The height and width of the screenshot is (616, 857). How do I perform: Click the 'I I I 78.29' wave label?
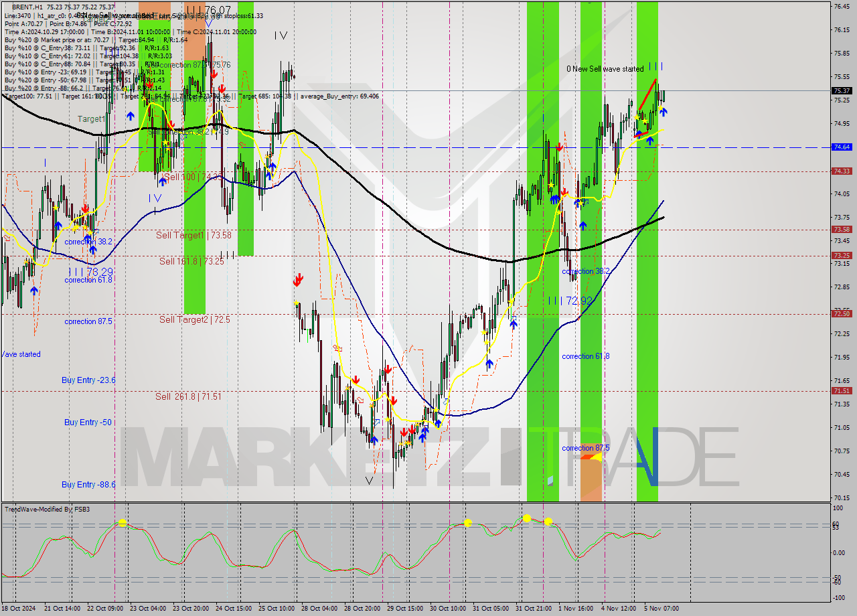(90, 272)
